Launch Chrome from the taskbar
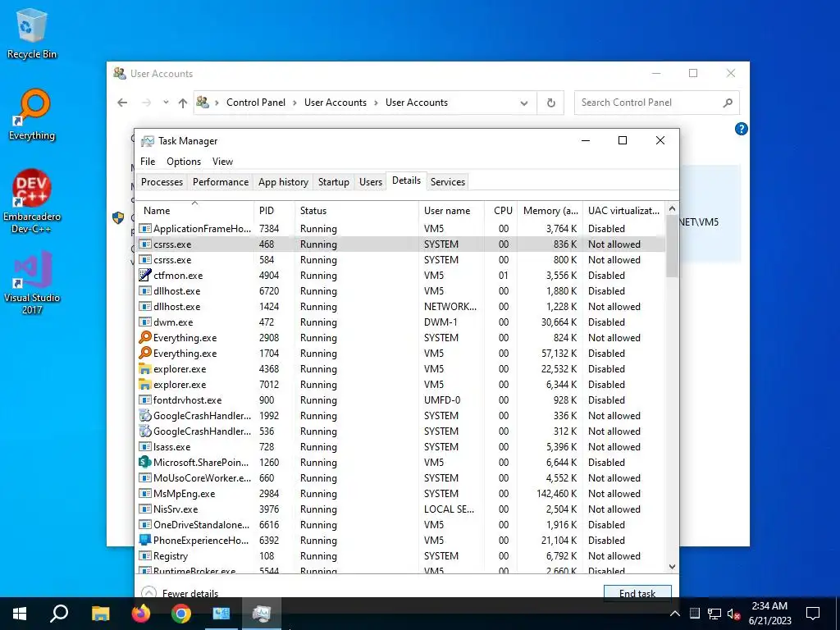The height and width of the screenshot is (630, 840). [181, 614]
